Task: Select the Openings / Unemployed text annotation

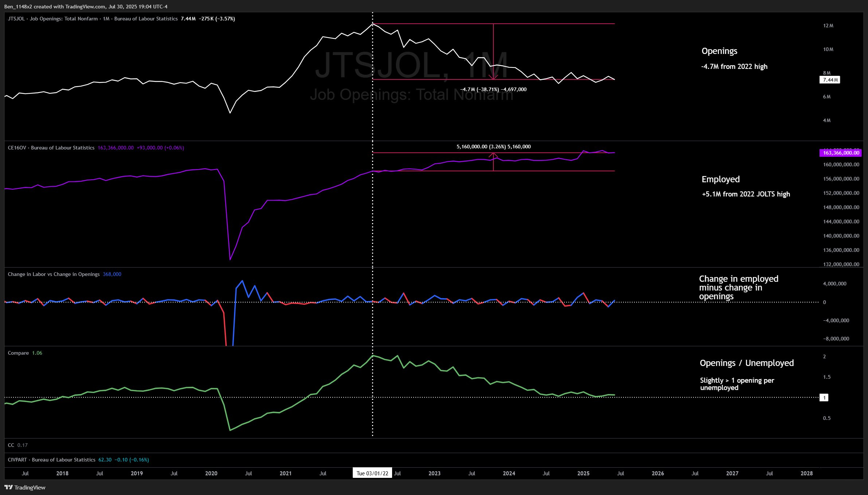Action: click(746, 363)
